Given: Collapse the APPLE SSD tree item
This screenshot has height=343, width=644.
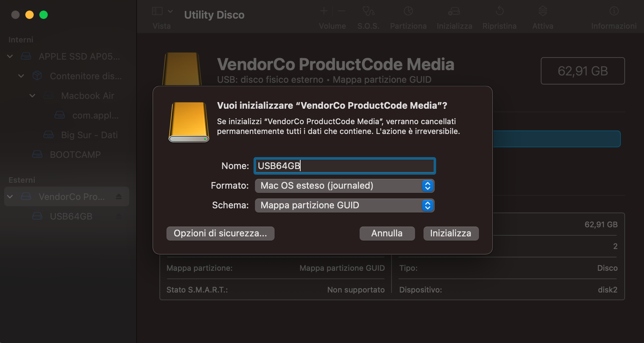Looking at the screenshot, I should coord(10,56).
